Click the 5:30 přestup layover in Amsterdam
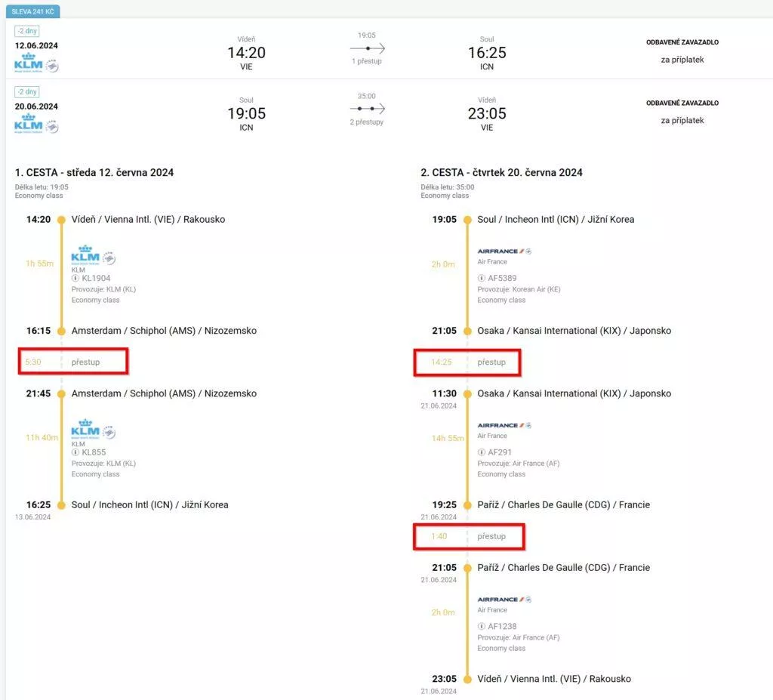 coord(73,362)
